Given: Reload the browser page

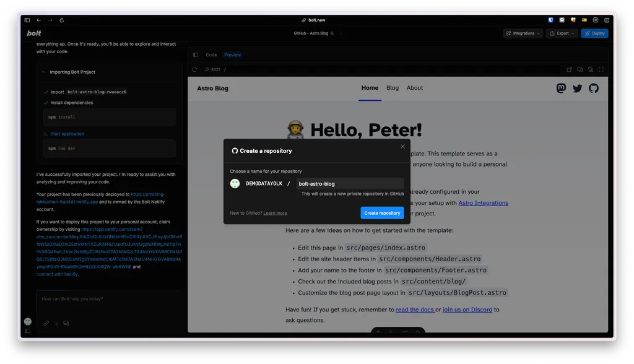Looking at the screenshot, I should tap(62, 20).
